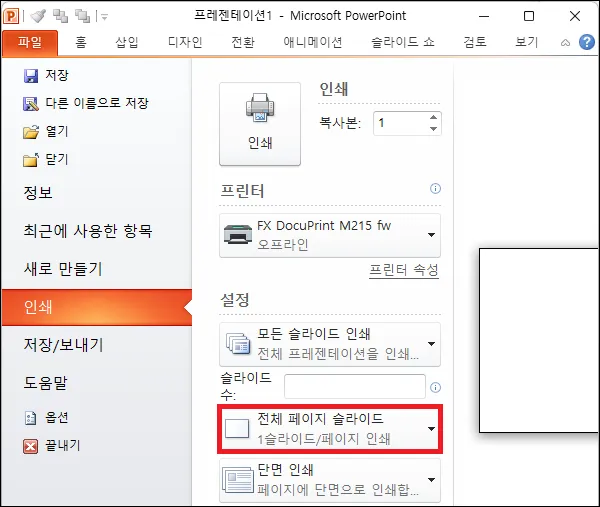Image resolution: width=600 pixels, height=507 pixels.
Task: Click the info icon beside slide range field
Action: click(435, 388)
